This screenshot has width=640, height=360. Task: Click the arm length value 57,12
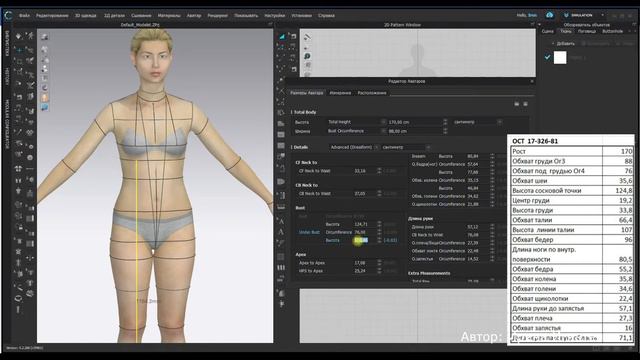tap(473, 227)
